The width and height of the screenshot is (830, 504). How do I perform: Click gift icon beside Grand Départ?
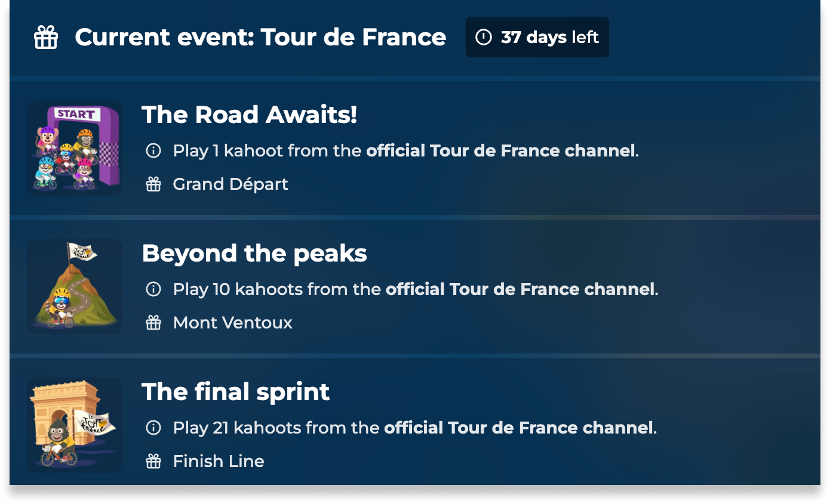coord(153,184)
